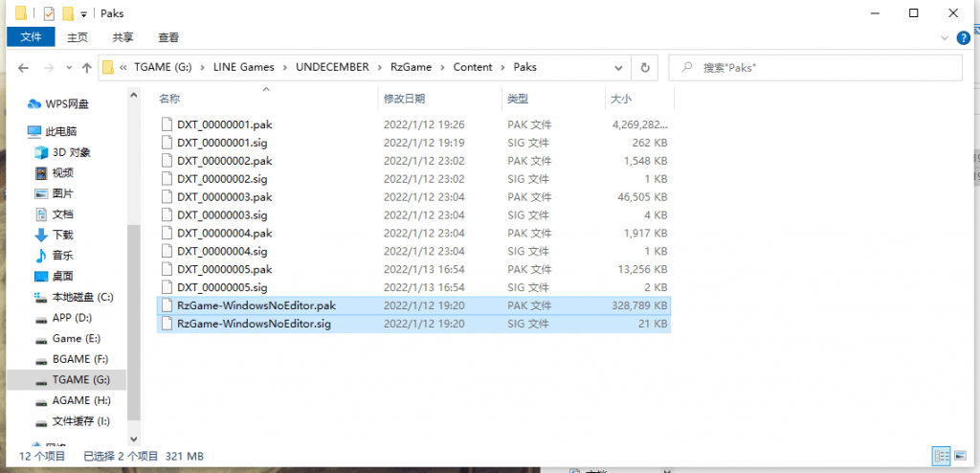This screenshot has height=473, width=980.
Task: Click file icon of RzGame-WindowsNoEditor.pak
Action: coord(166,306)
